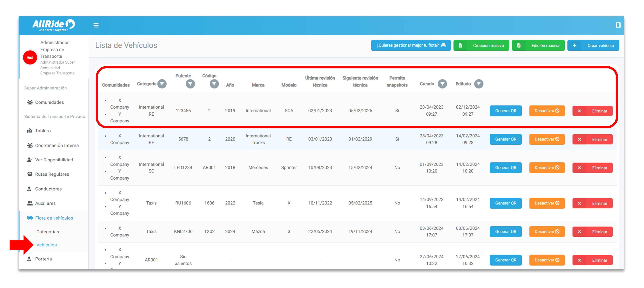The image size is (644, 288).
Task: Select the Vehículos submenu item
Action: point(47,245)
